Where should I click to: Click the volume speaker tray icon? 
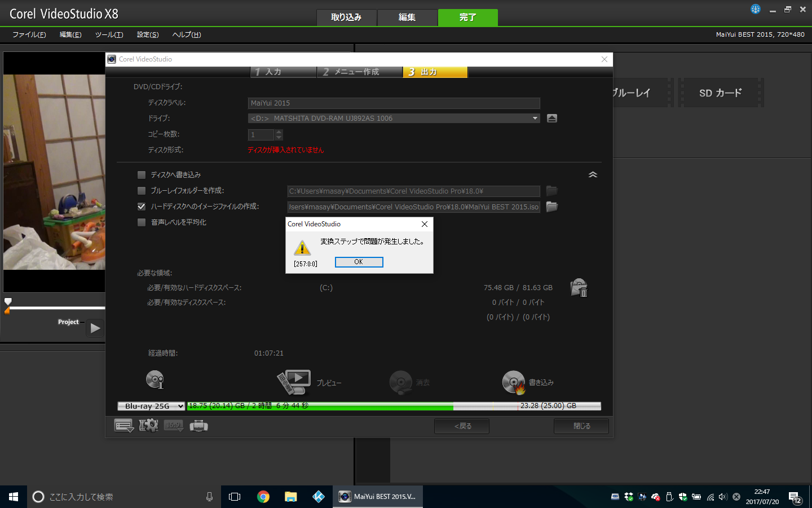tap(723, 497)
